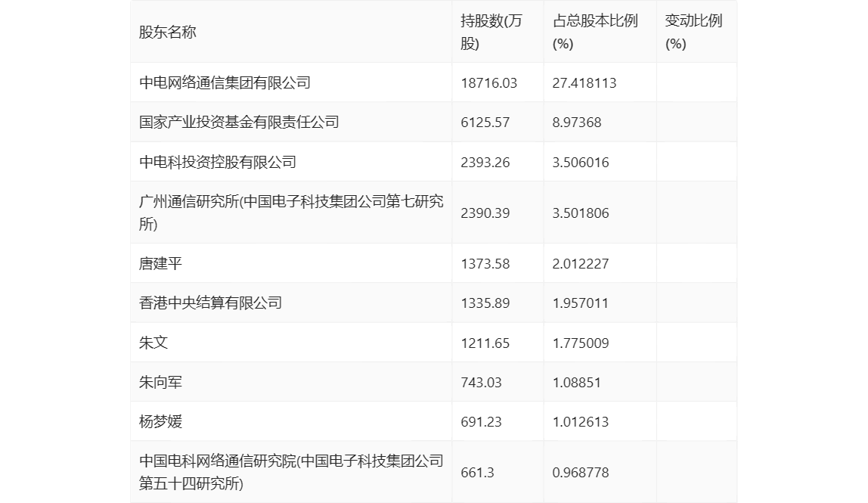The height and width of the screenshot is (503, 868).
Task: Select the 变动比例(%) column header
Action: coord(693,32)
